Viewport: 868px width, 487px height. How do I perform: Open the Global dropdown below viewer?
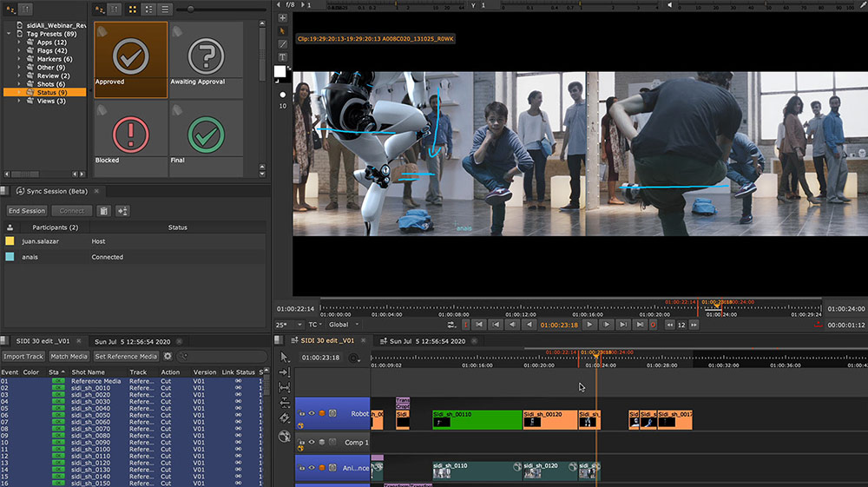pyautogui.click(x=343, y=325)
